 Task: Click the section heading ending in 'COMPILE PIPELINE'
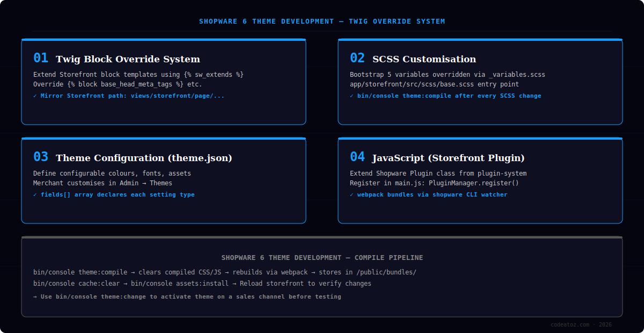click(x=322, y=258)
